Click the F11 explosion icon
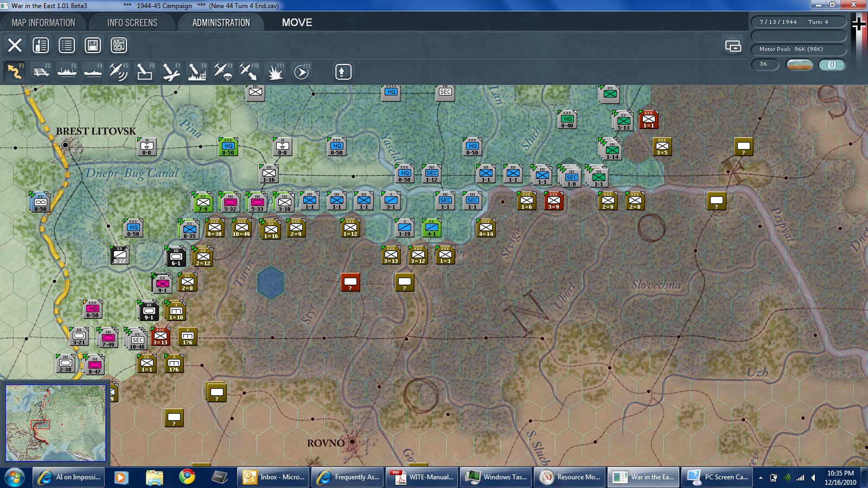868x488 pixels. click(275, 72)
